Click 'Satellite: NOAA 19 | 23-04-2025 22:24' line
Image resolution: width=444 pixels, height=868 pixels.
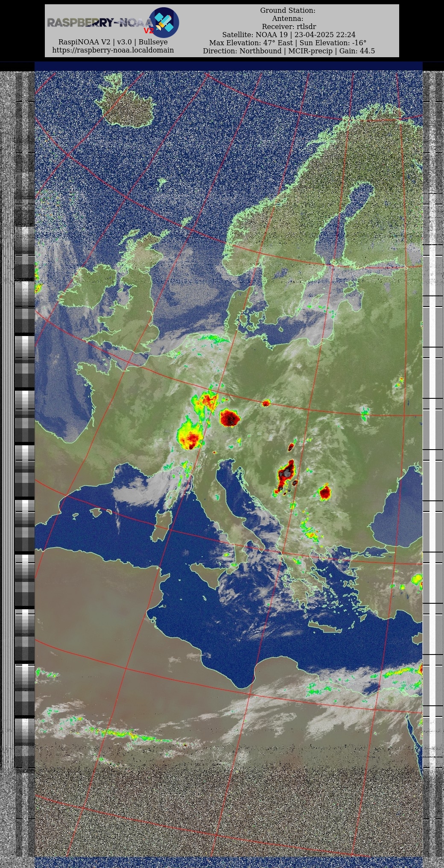(289, 35)
